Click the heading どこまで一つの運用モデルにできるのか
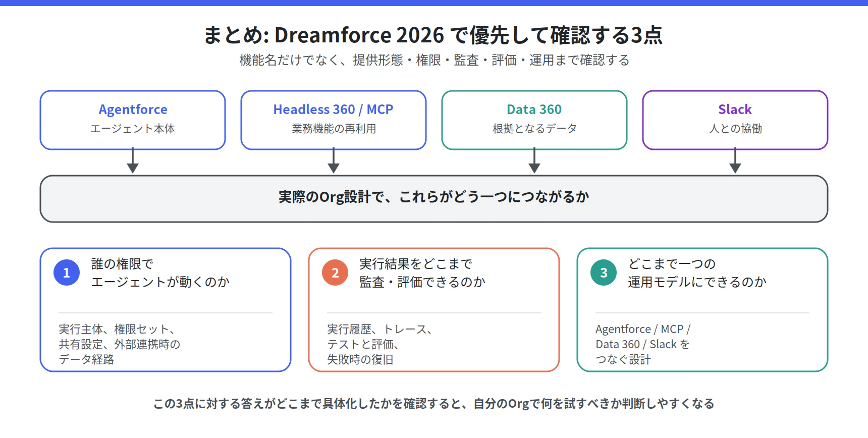Viewport: 868px width, 438px height. (697, 273)
